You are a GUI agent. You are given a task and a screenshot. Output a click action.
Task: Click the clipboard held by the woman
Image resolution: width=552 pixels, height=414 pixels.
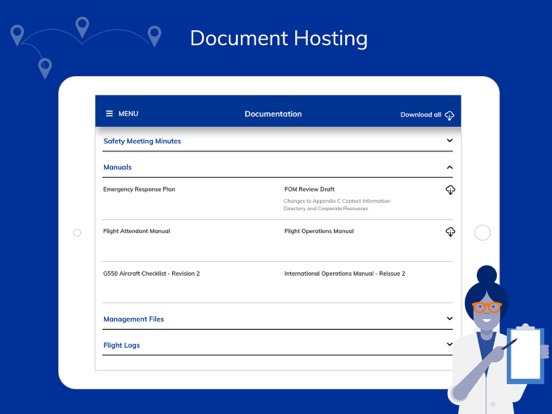(525, 353)
